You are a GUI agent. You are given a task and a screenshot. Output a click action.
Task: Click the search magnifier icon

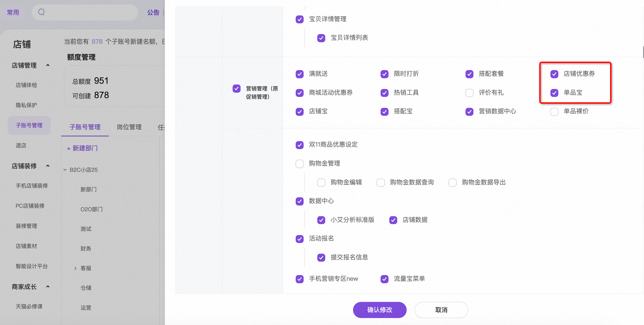[41, 12]
